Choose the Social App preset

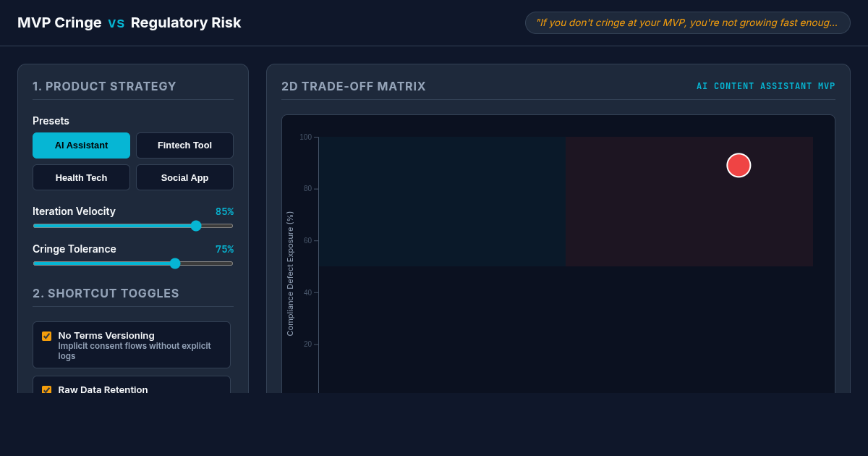(184, 177)
